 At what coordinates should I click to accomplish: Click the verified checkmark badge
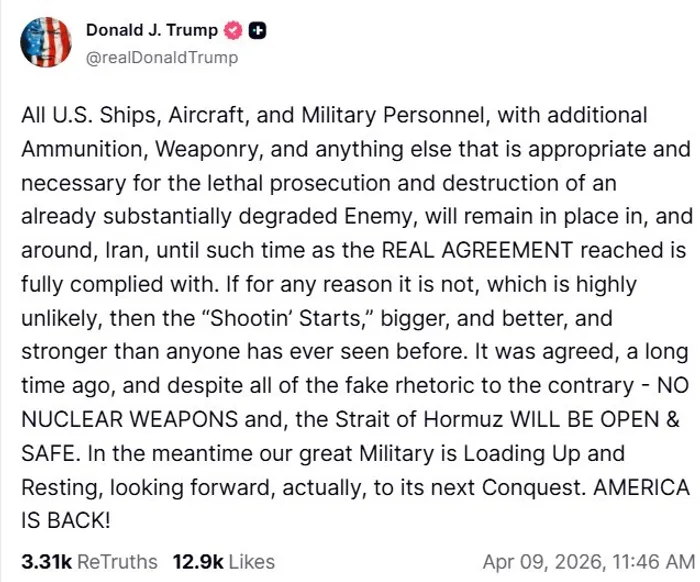point(233,31)
